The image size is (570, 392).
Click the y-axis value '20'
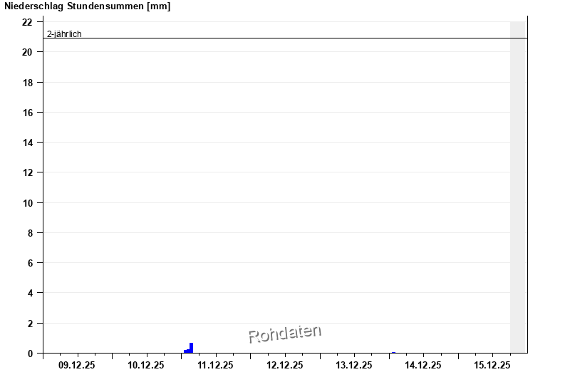coord(27,52)
